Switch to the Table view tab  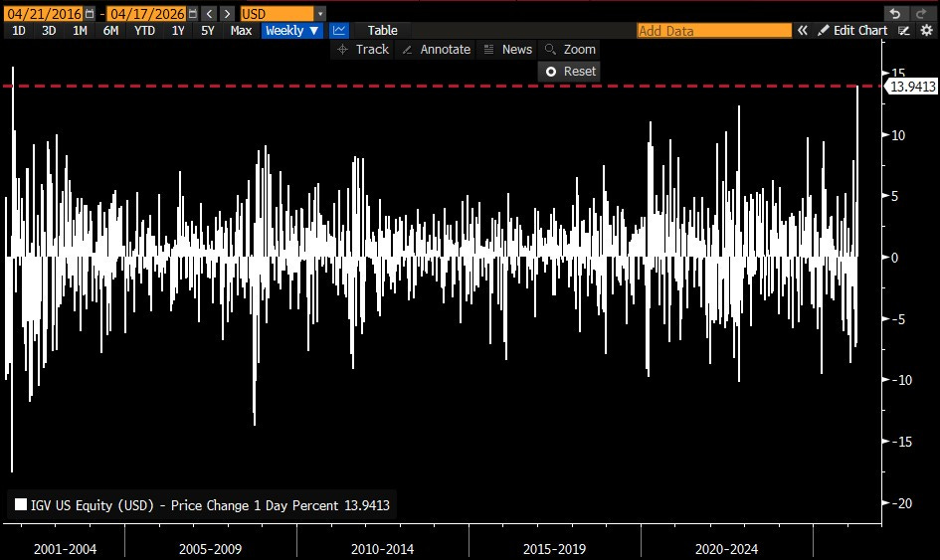(x=382, y=31)
